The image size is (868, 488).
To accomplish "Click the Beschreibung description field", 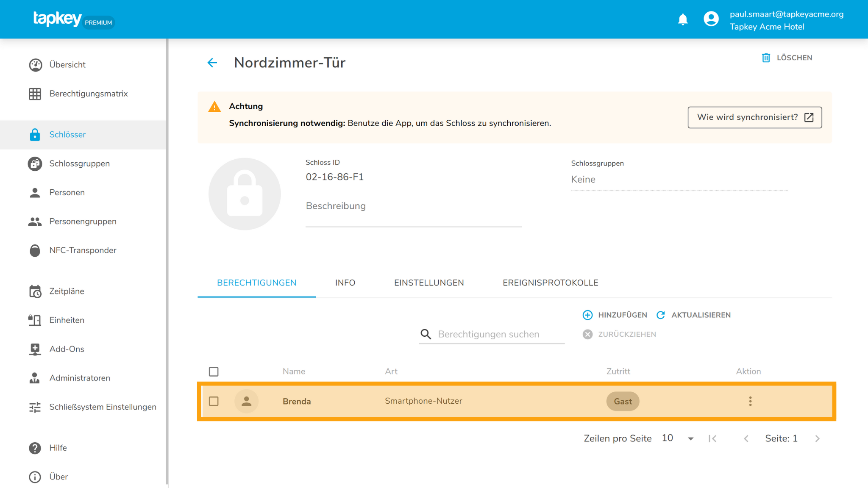I will click(414, 211).
